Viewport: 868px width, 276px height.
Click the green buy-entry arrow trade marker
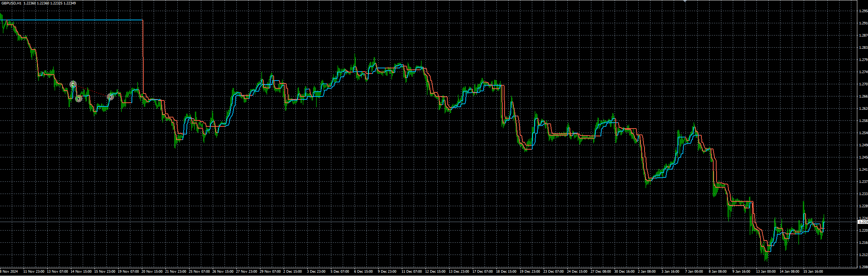73,85
